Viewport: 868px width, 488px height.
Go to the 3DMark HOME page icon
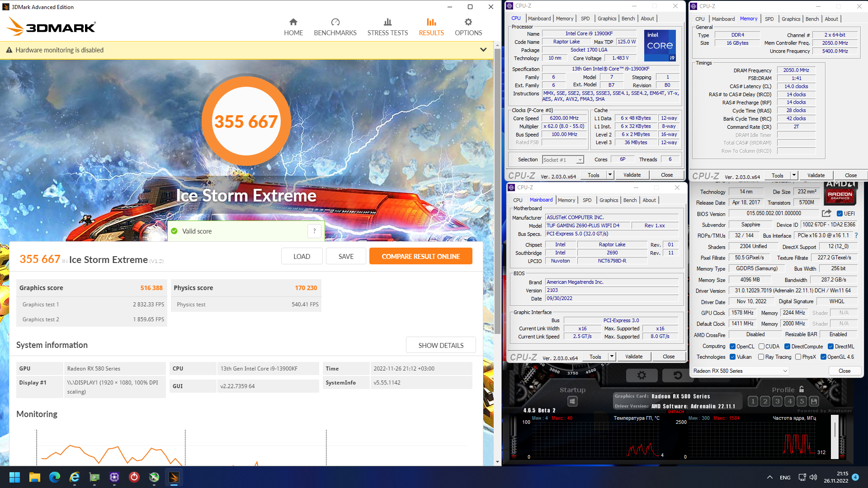coord(293,22)
